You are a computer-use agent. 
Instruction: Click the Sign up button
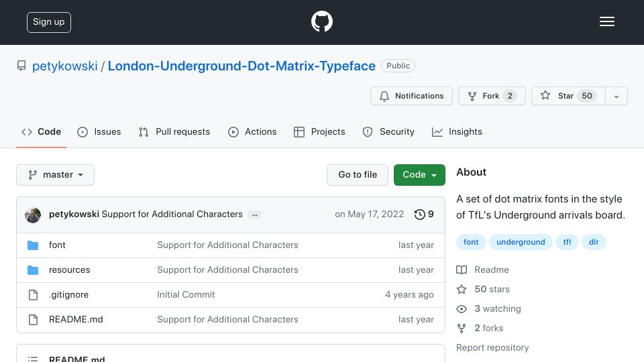pos(49,22)
